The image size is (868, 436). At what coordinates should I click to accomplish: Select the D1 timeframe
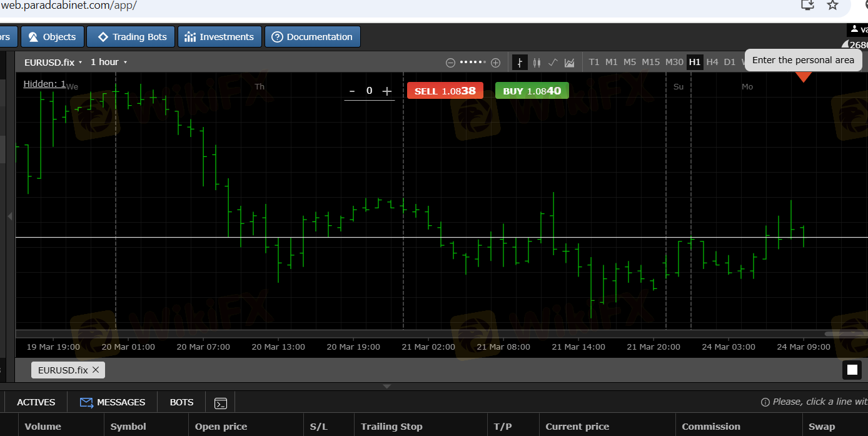tap(730, 62)
